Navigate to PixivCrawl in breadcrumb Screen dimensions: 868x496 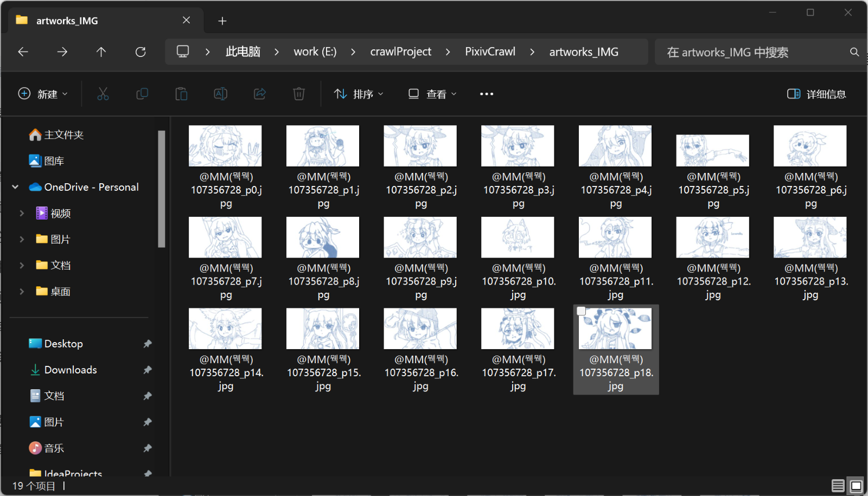tap(490, 52)
